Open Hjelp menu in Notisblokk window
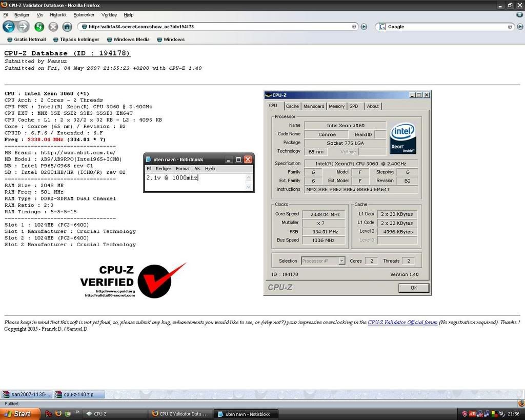Screen dimensions: 525x420 pyautogui.click(x=210, y=169)
